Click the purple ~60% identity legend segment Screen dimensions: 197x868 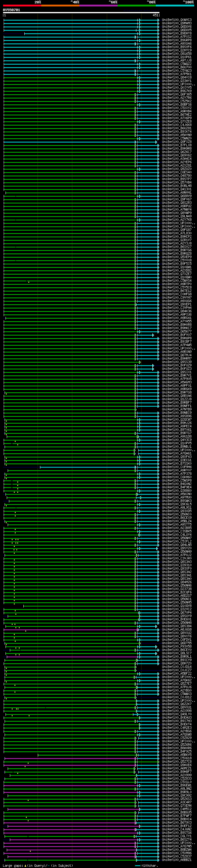point(98,6)
